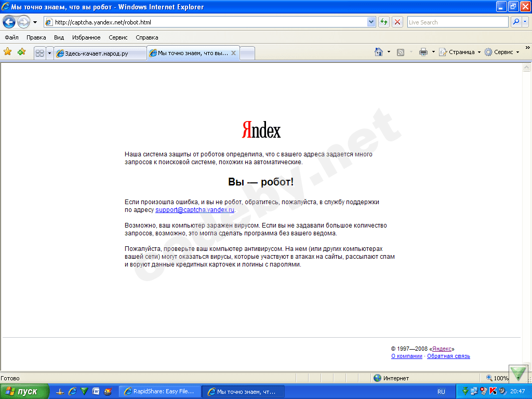Click the Back navigation arrow button
The height and width of the screenshot is (399, 532).
(x=9, y=22)
